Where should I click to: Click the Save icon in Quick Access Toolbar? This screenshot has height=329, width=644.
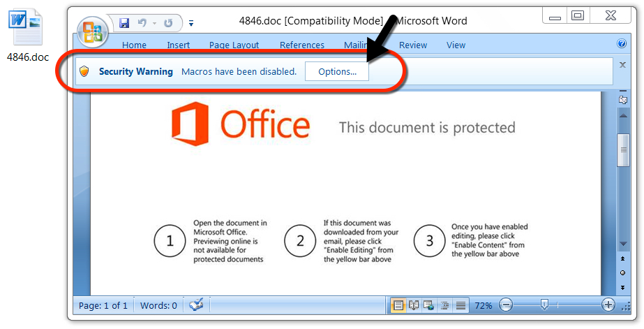coord(124,23)
